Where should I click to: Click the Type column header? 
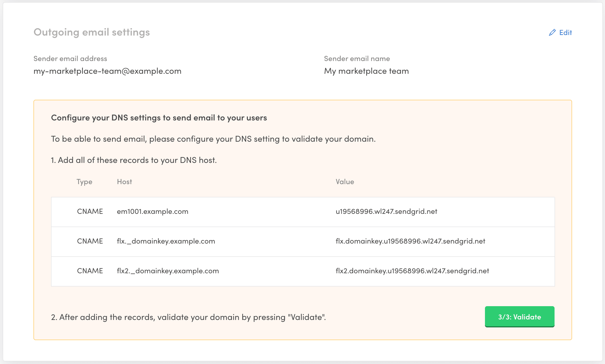coord(84,182)
